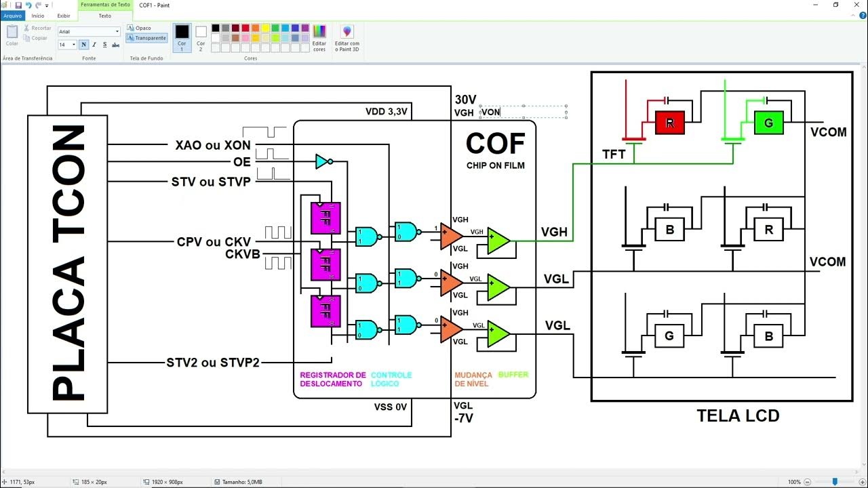Pick the orange palette swatch
This screenshot has height=488, width=868.
[x=255, y=28]
